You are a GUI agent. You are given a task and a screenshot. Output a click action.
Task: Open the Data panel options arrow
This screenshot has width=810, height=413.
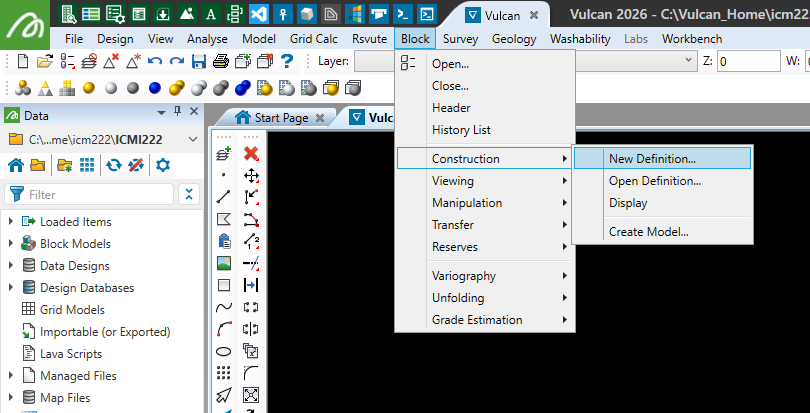(161, 112)
